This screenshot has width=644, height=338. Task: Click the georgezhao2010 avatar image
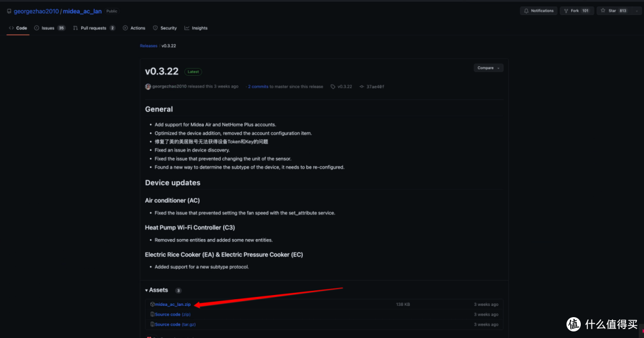point(148,86)
